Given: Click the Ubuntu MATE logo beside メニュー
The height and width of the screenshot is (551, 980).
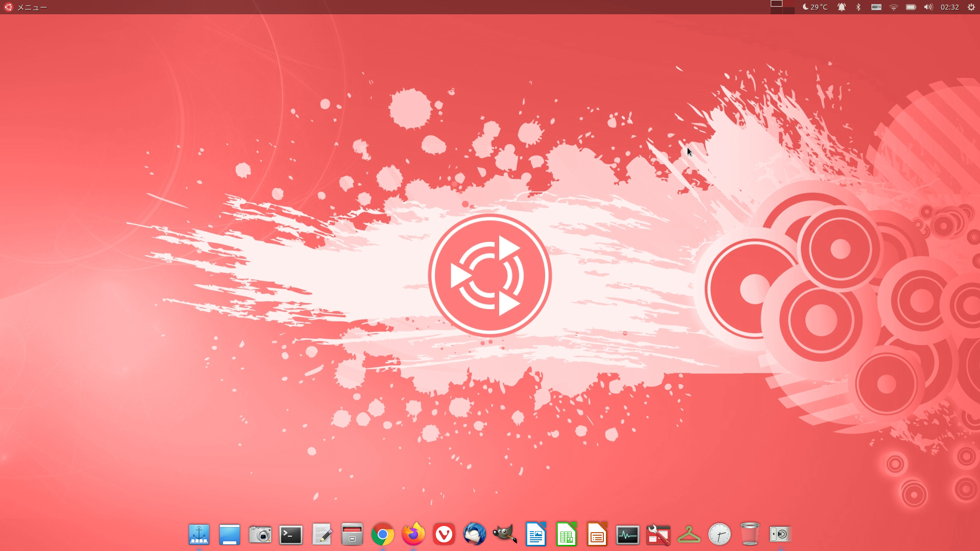Looking at the screenshot, I should point(8,7).
